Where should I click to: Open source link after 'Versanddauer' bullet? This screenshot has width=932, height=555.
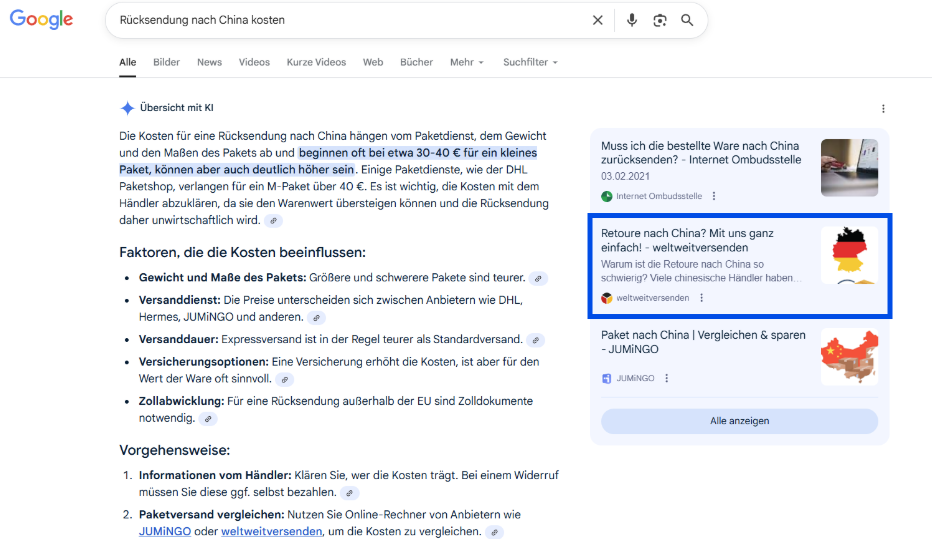tap(536, 340)
